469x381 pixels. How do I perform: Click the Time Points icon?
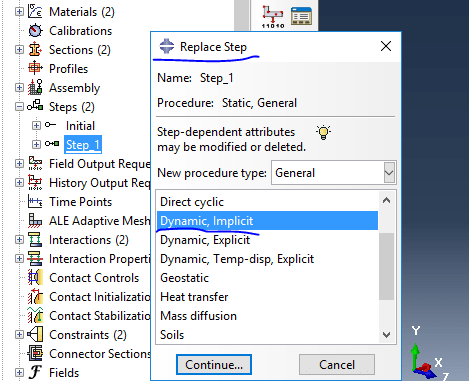[35, 201]
